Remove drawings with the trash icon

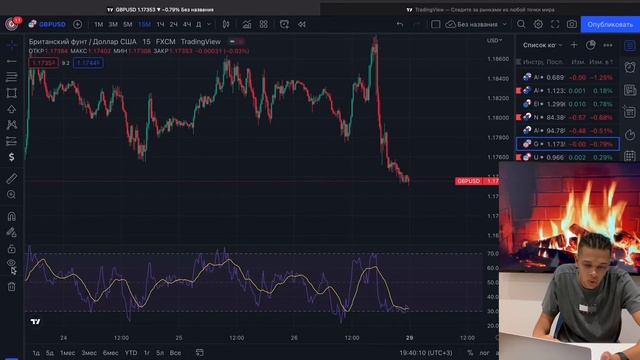11,287
